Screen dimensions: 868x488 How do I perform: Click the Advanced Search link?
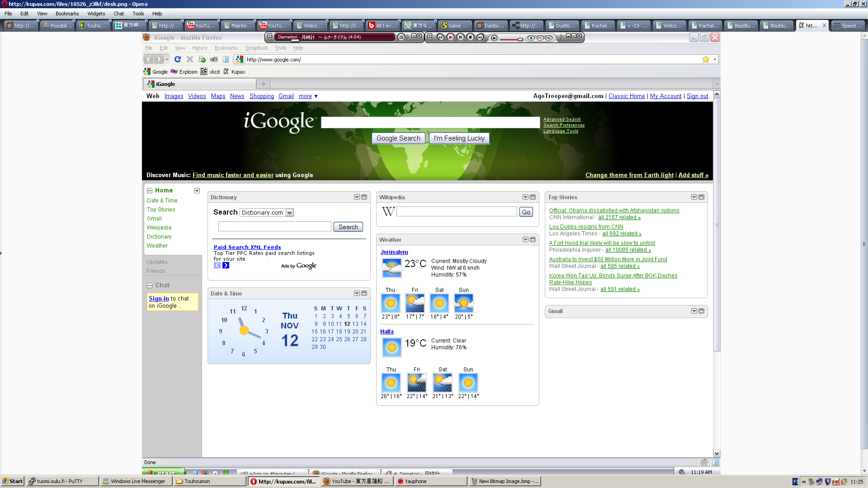[x=562, y=119]
